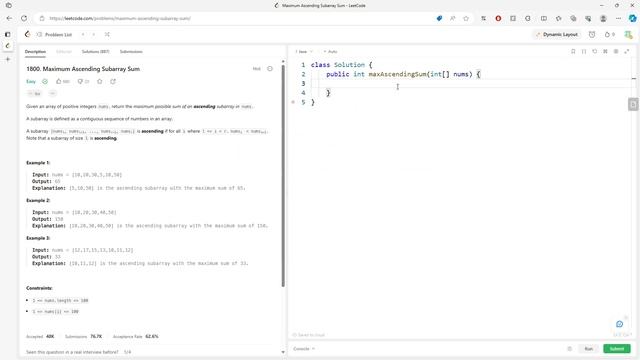
Task: Open the split screen icon in browser toolbar
Action: pos(544,18)
